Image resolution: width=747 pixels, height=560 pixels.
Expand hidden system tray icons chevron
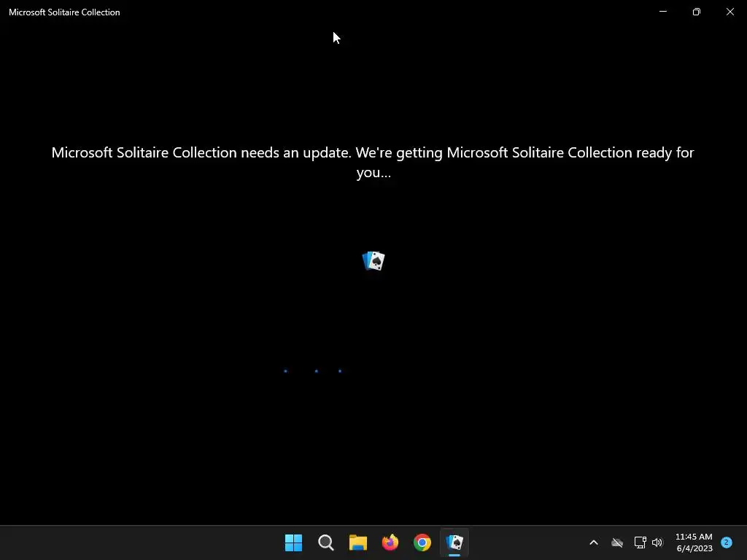point(594,542)
